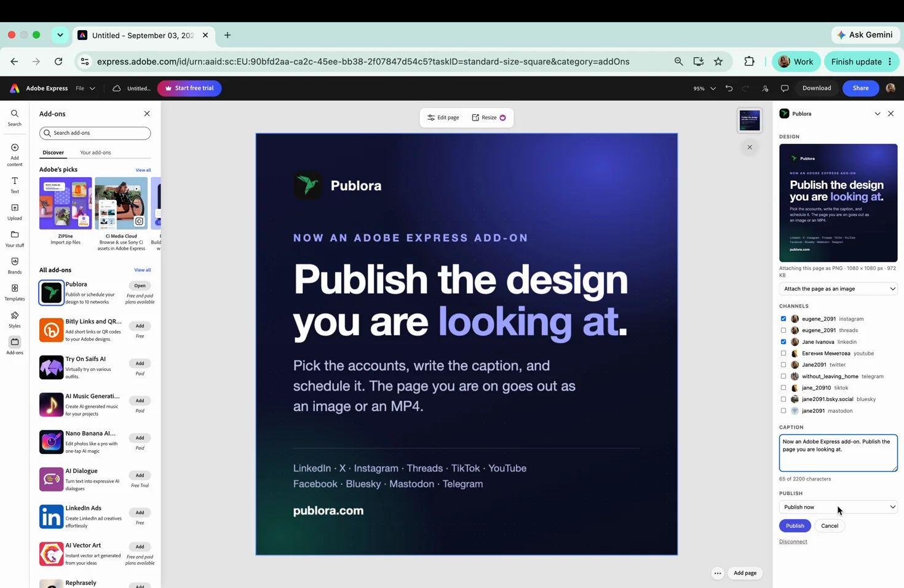The height and width of the screenshot is (588, 904).
Task: Open the File menu dropdown
Action: point(85,89)
